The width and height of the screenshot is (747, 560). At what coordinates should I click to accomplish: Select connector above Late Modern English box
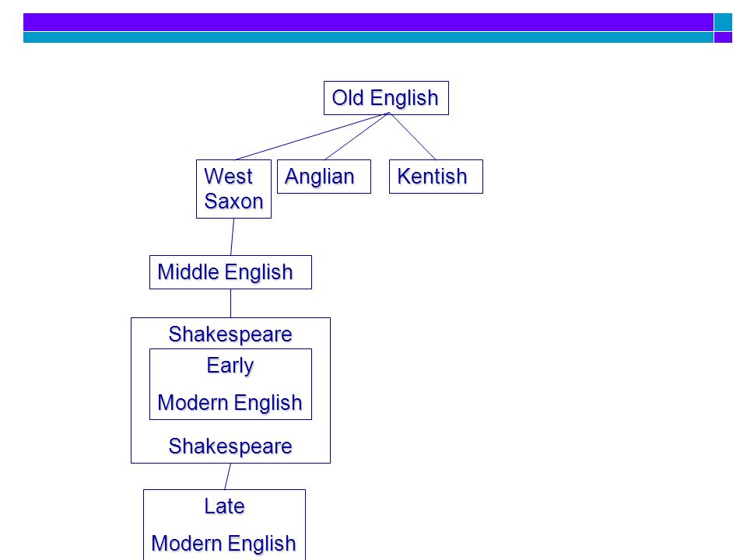click(228, 476)
